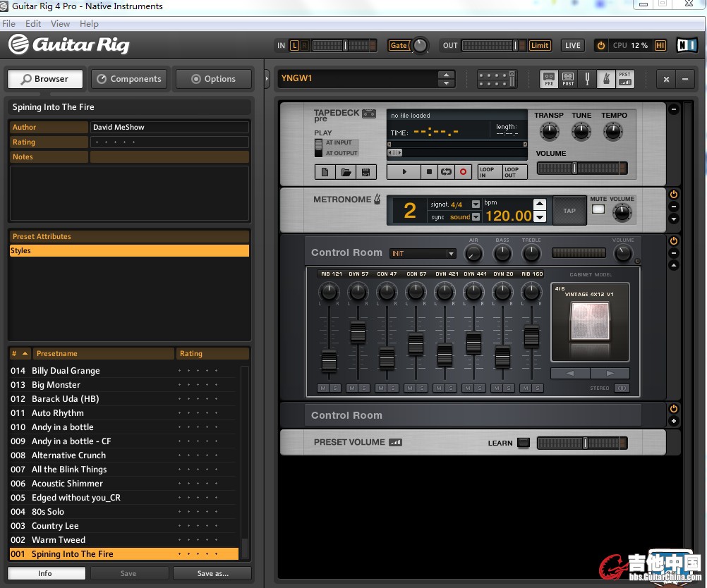Toggle the Metronome mute switch
Image resolution: width=707 pixels, height=588 pixels.
point(598,209)
